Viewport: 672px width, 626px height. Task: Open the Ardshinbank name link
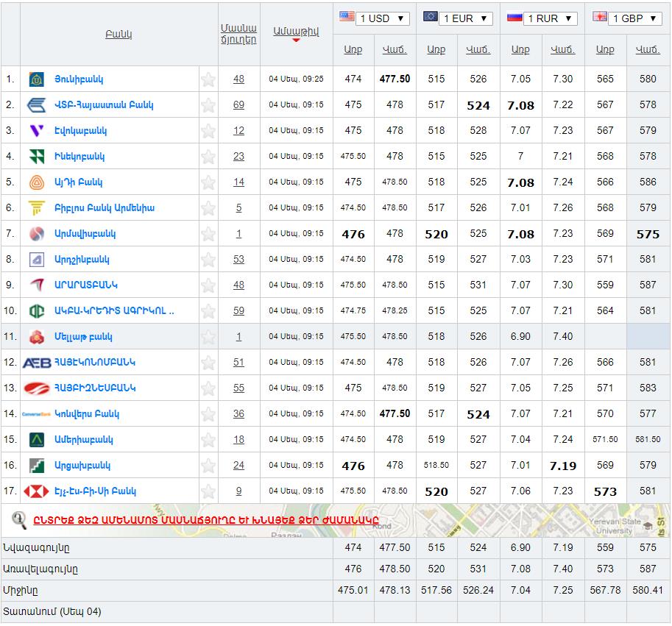point(82,260)
